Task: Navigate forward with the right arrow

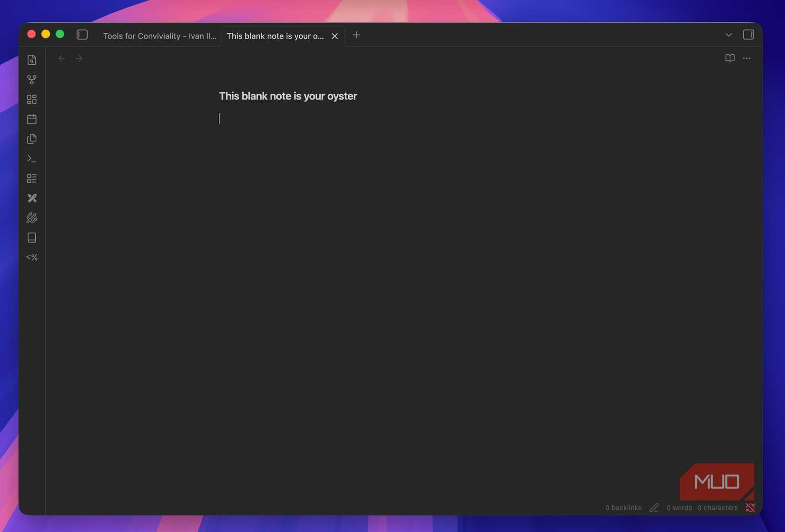Action: click(79, 58)
